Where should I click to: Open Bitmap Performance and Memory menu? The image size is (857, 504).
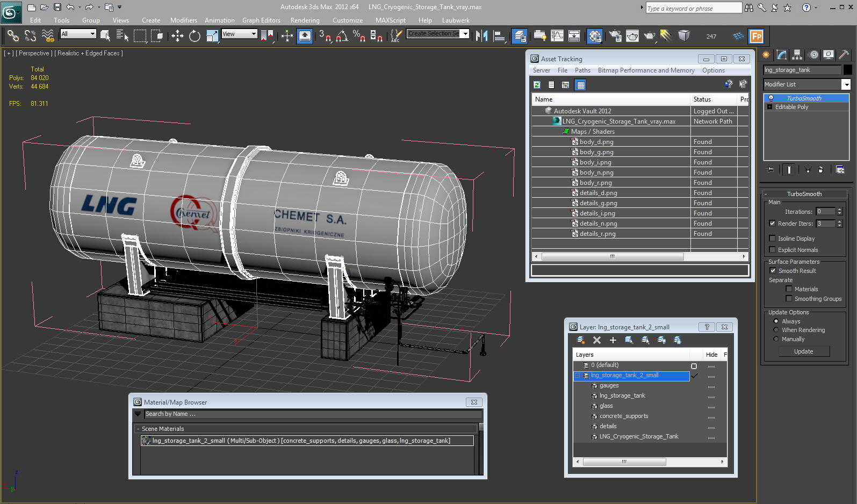pos(646,70)
